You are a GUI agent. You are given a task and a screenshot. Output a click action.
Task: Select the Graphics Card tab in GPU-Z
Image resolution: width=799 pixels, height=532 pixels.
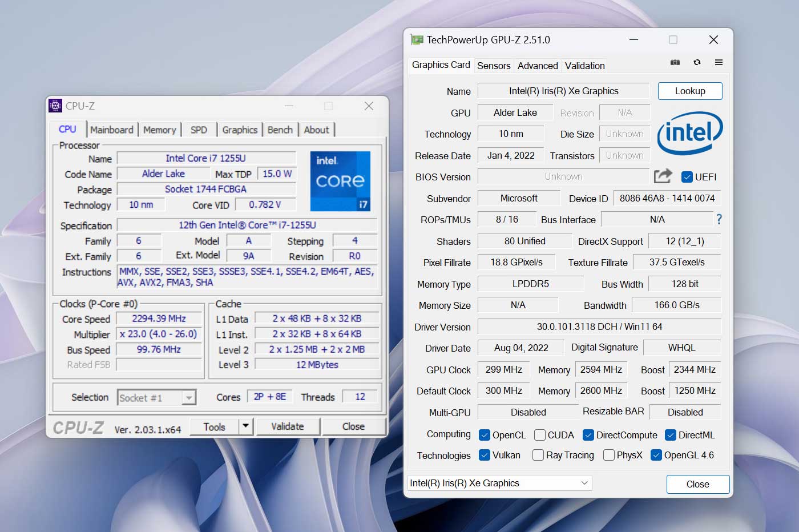[441, 65]
